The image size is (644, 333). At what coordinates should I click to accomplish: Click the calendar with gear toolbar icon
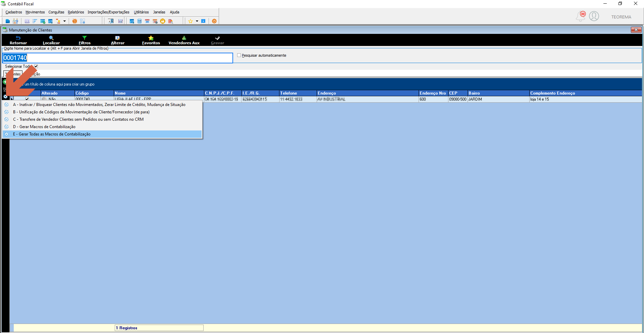tap(155, 21)
